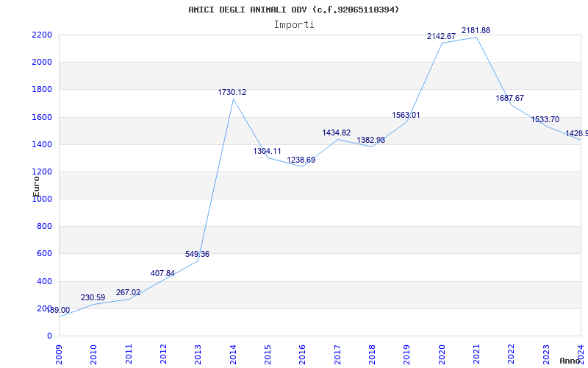
Task: Click the 1434.82 data label
Action: (337, 132)
